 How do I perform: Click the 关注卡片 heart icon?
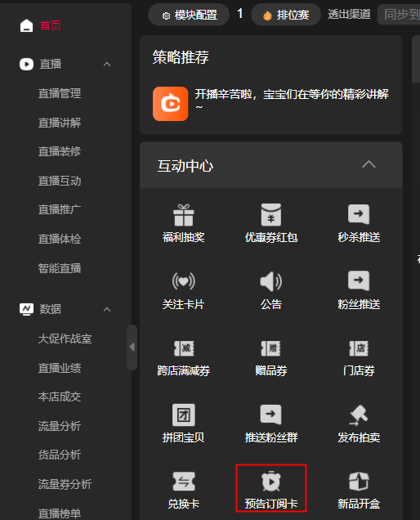coord(183,281)
